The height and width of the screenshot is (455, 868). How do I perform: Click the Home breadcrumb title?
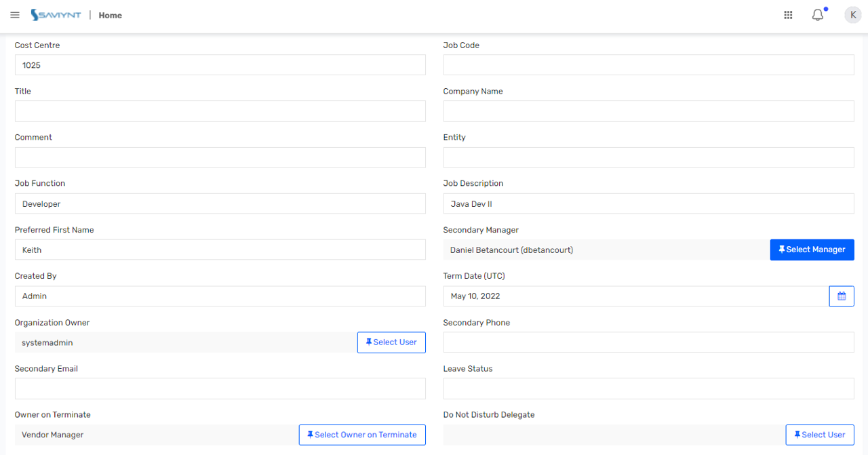[111, 15]
